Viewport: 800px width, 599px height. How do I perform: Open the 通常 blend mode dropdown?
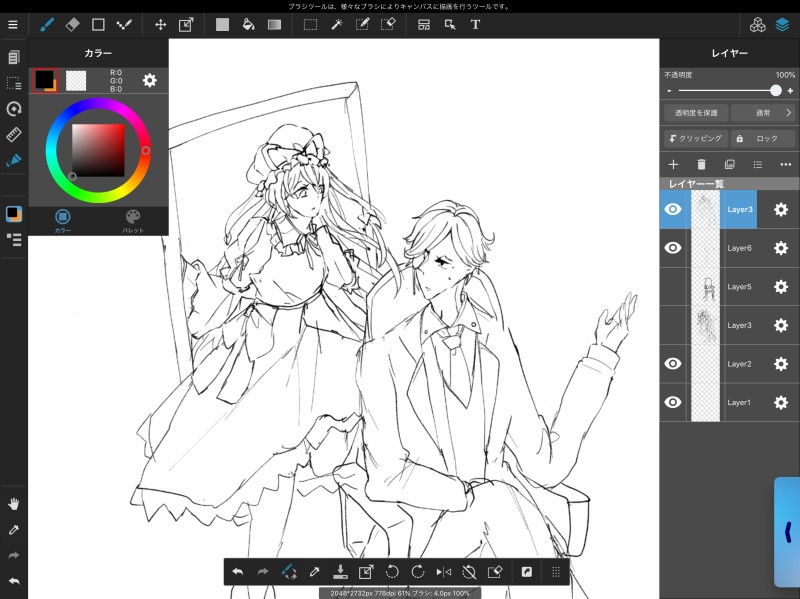point(763,113)
